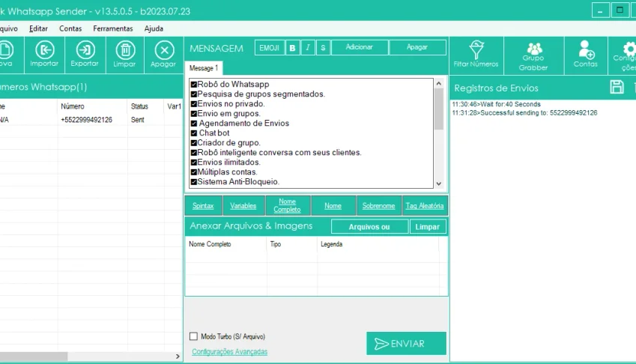Open Configurações Avançadas link
The image size is (636, 364).
(229, 352)
